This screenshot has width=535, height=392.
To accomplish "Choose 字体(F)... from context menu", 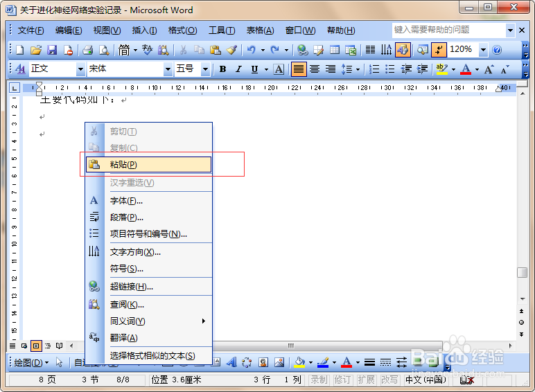I will coord(149,201).
